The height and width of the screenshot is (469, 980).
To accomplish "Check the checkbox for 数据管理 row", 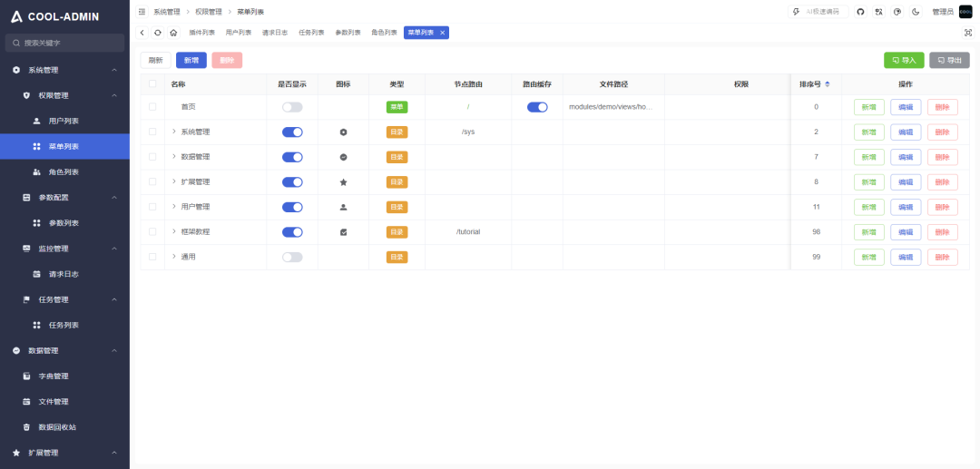I will [x=152, y=157].
